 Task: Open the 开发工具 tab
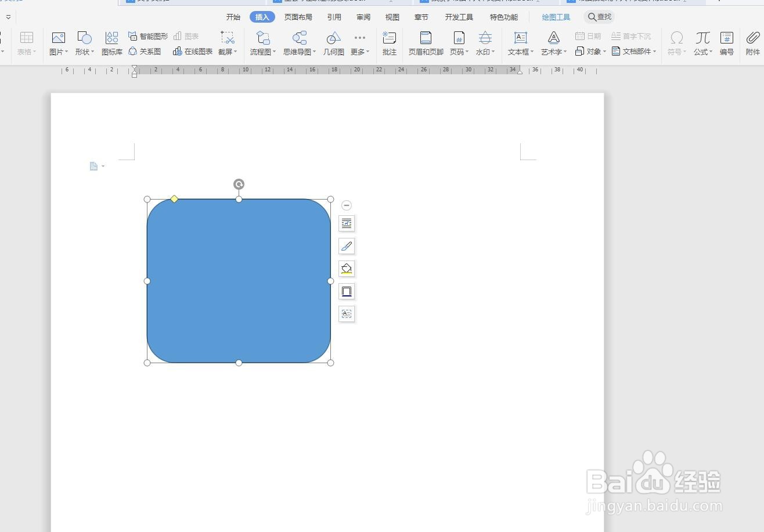click(x=459, y=17)
